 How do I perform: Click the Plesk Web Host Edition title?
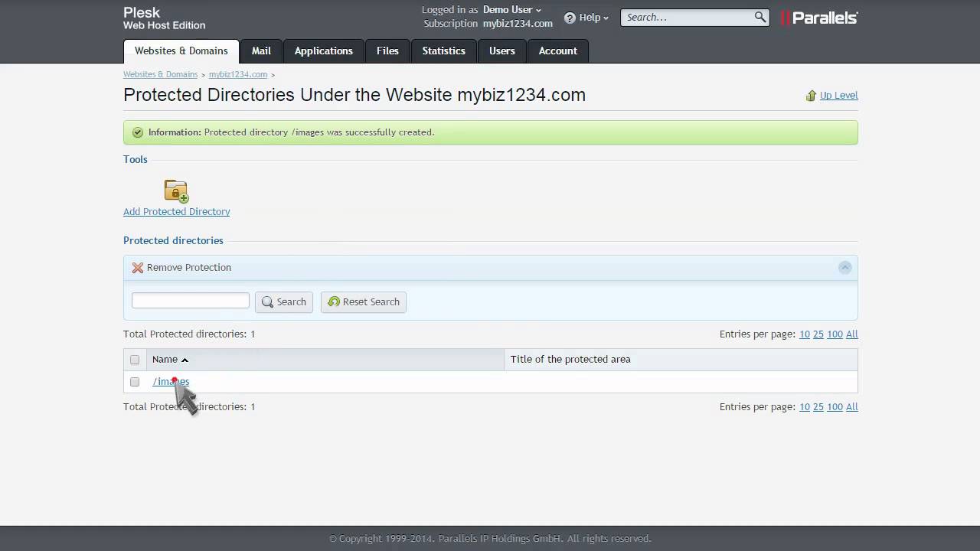tap(165, 18)
